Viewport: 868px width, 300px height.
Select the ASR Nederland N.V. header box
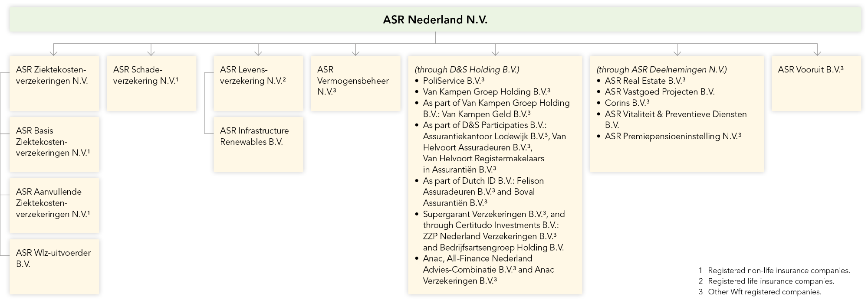[435, 20]
